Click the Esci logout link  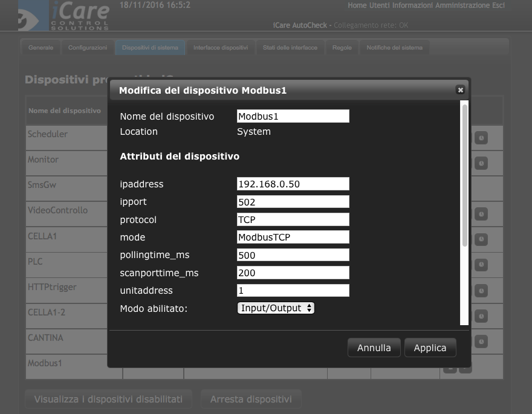[x=498, y=5]
